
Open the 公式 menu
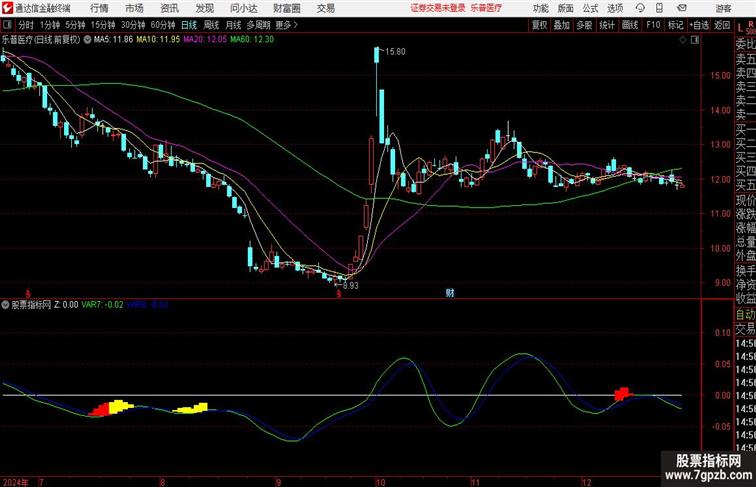(x=590, y=8)
